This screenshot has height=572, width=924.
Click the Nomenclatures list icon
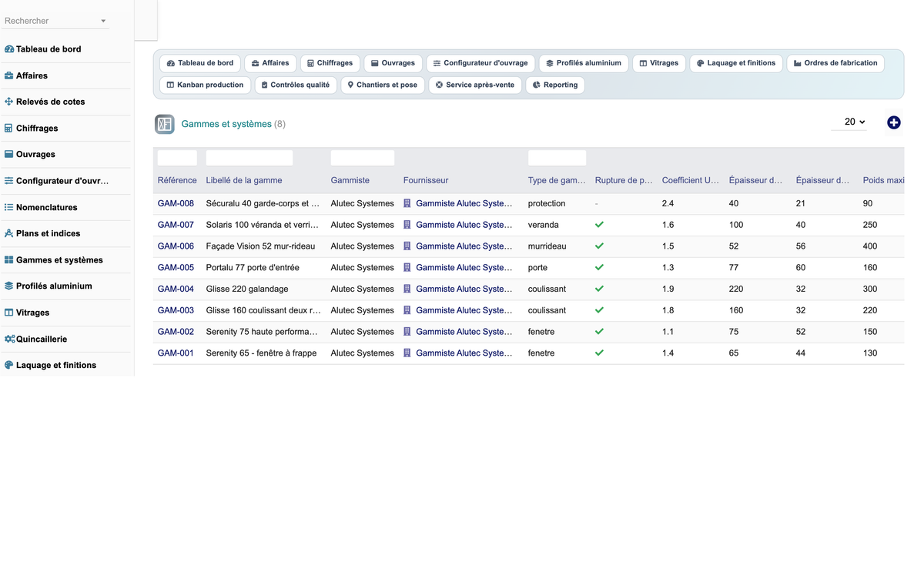coord(9,207)
